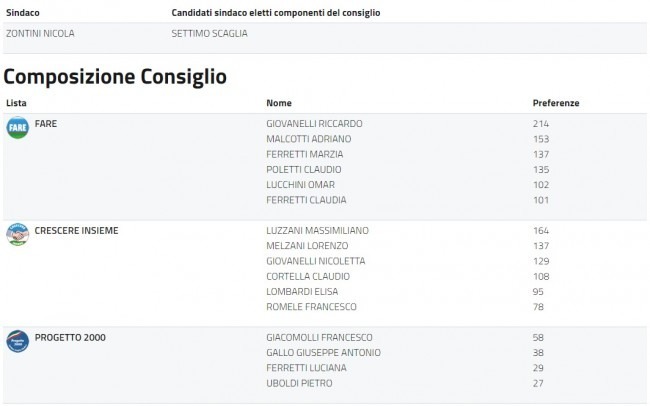Click the Nome column header
Image resolution: width=650 pixels, height=406 pixels.
(x=279, y=103)
